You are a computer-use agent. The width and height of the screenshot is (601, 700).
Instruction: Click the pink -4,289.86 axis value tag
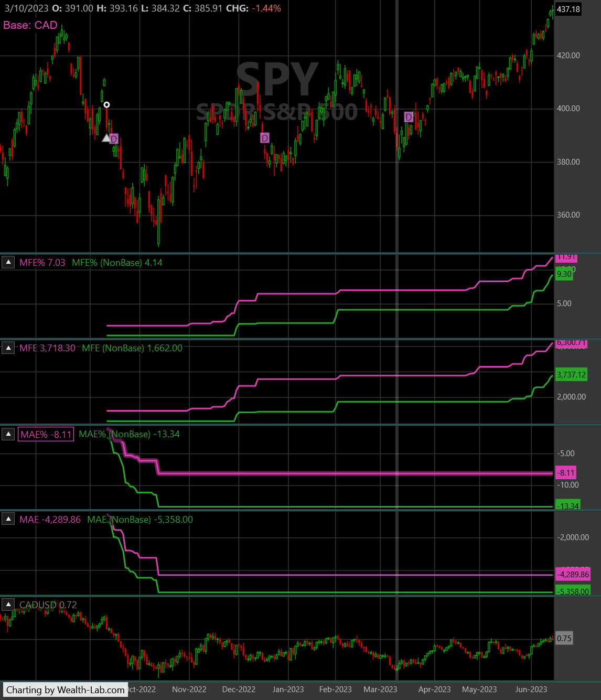(x=573, y=575)
